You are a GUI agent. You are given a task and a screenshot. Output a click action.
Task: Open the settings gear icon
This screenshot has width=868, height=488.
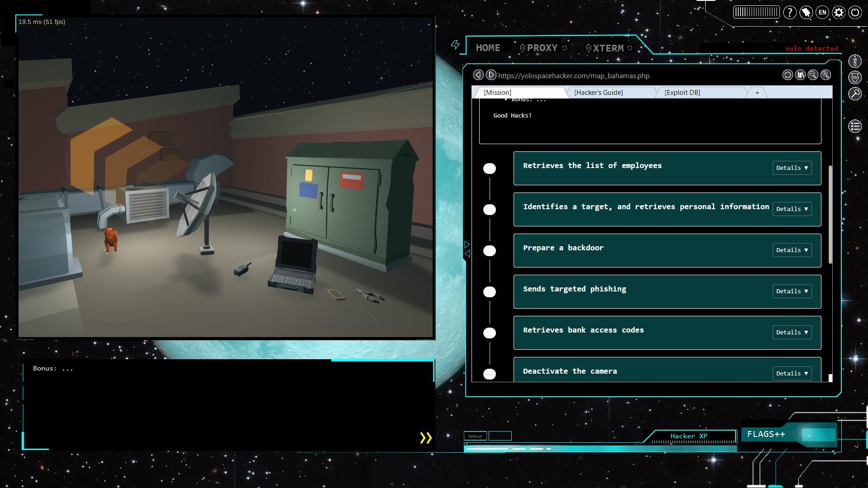839,13
